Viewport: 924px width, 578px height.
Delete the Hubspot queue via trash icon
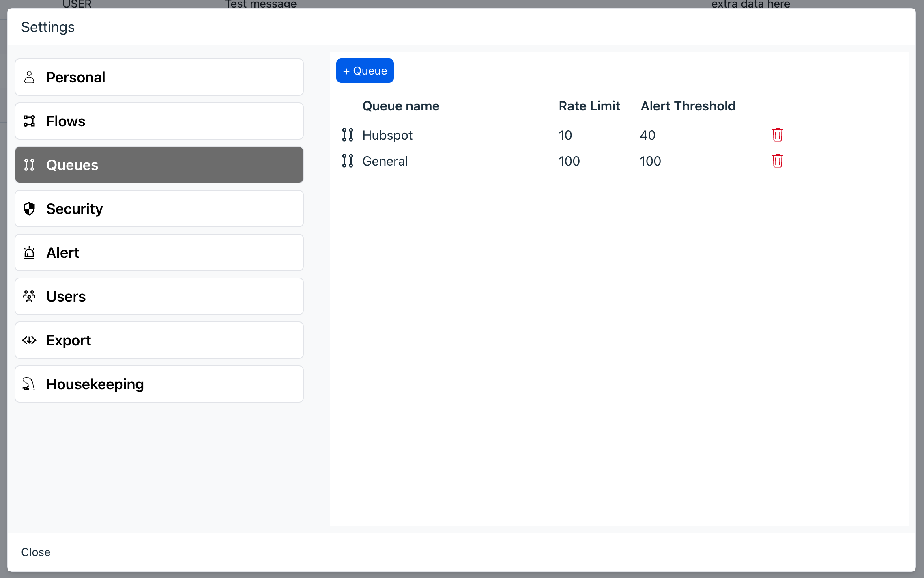777,135
